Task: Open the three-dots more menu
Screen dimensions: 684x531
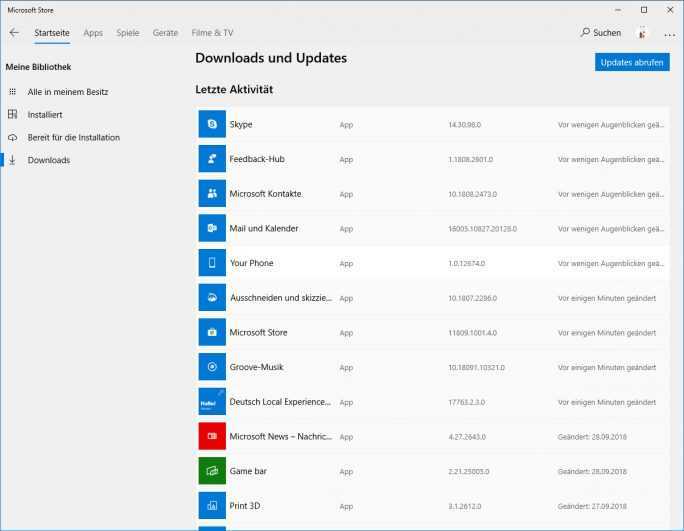Action: [x=670, y=34]
